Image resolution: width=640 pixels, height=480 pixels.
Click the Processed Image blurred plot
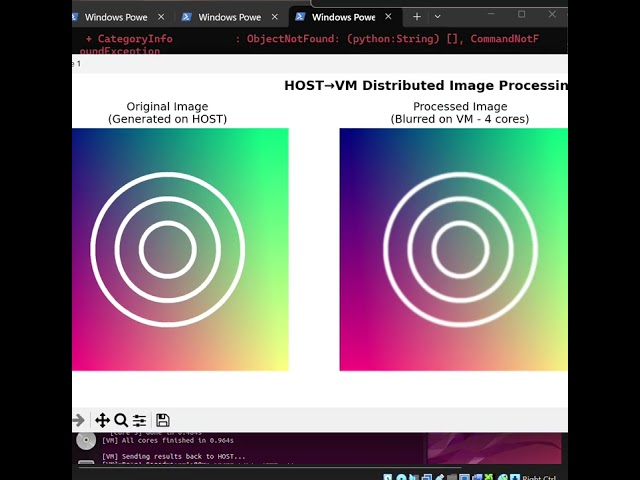pyautogui.click(x=453, y=249)
